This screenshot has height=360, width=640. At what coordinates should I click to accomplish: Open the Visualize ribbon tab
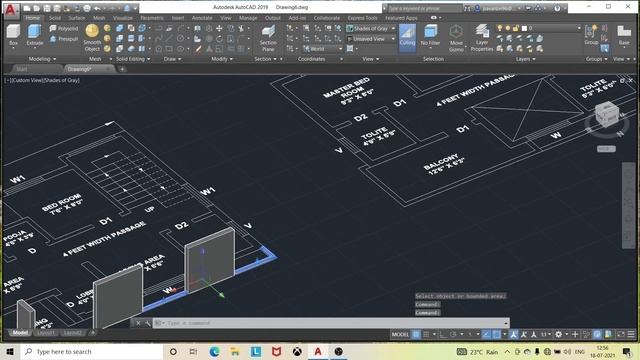(x=123, y=18)
